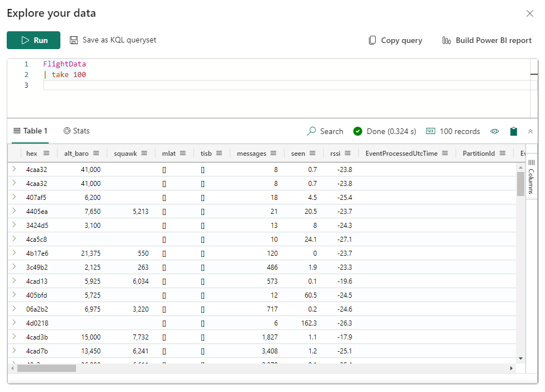Select the 6,975 alt_baro cell

click(92, 309)
